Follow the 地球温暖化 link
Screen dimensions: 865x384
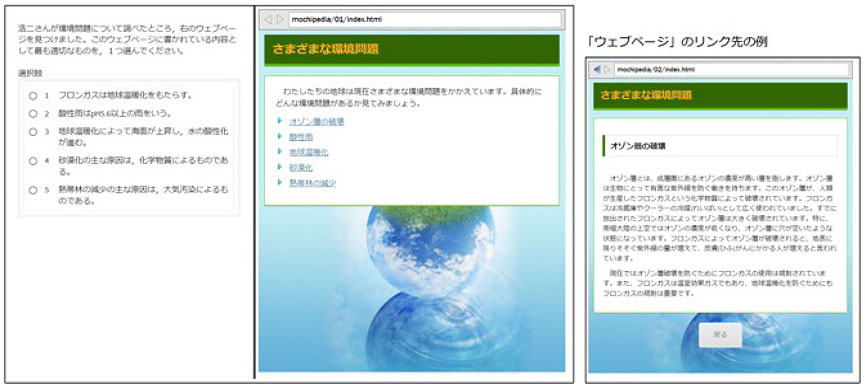308,152
